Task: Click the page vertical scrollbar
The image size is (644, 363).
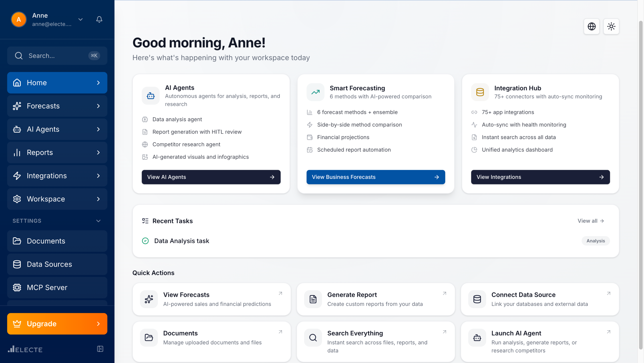Action: (640, 185)
